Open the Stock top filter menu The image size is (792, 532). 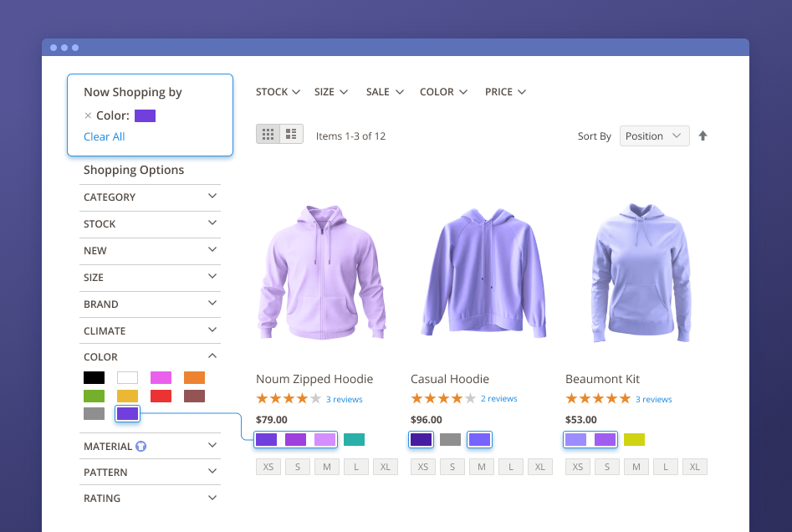[x=278, y=92]
